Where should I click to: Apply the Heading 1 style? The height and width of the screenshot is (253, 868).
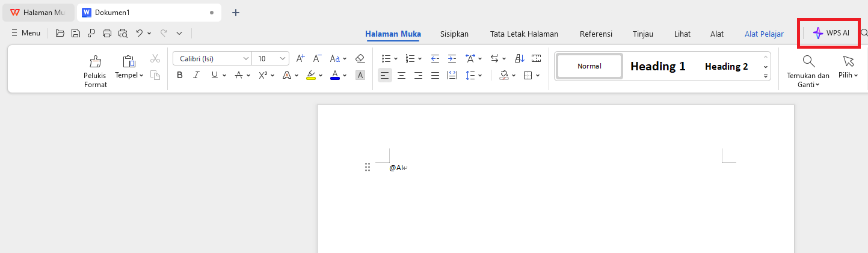657,67
